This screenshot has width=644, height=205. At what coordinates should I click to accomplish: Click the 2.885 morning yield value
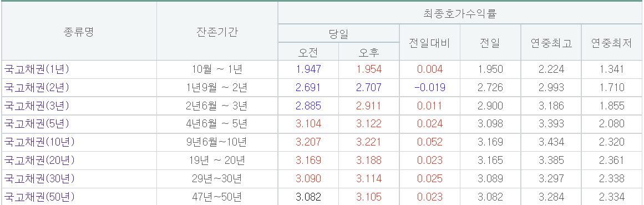tap(308, 106)
